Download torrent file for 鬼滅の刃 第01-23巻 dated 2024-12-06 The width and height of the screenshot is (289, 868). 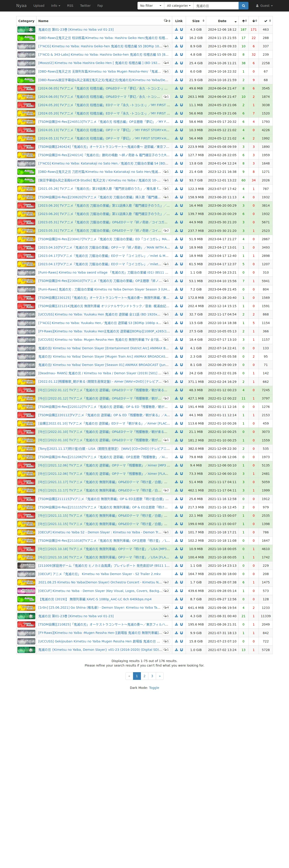[x=176, y=29]
